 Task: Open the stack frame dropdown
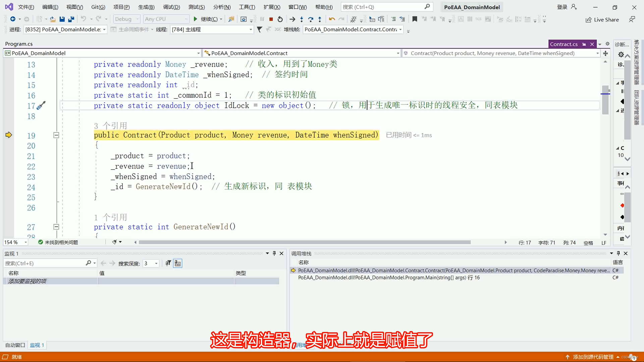(x=353, y=29)
